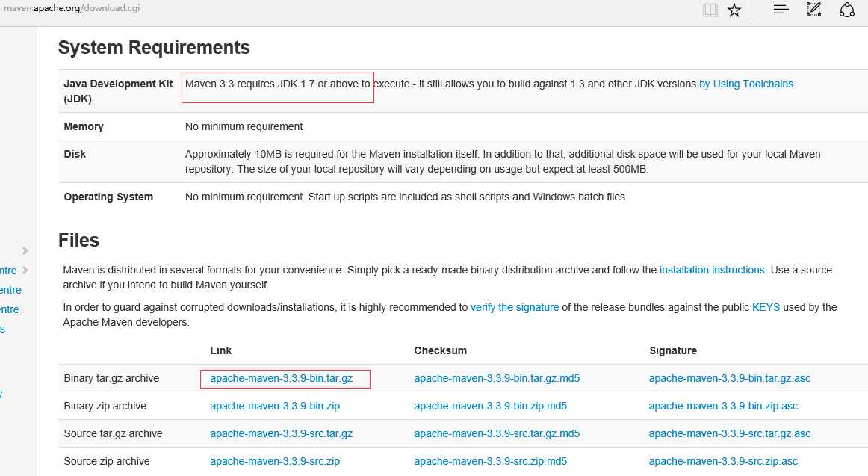Open apache-maven-3.3.9-bin.tar.gz.asc signature
Screen dimensions: 868x476
[x=730, y=378]
